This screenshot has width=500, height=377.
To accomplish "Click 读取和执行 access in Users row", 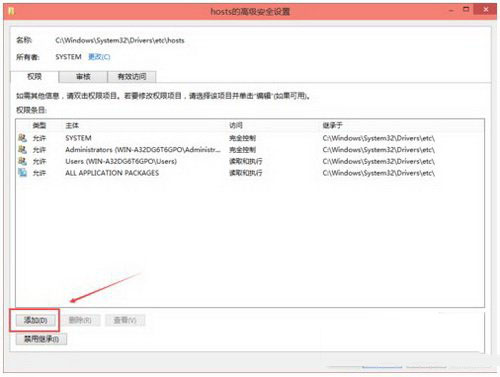I will coord(246,161).
